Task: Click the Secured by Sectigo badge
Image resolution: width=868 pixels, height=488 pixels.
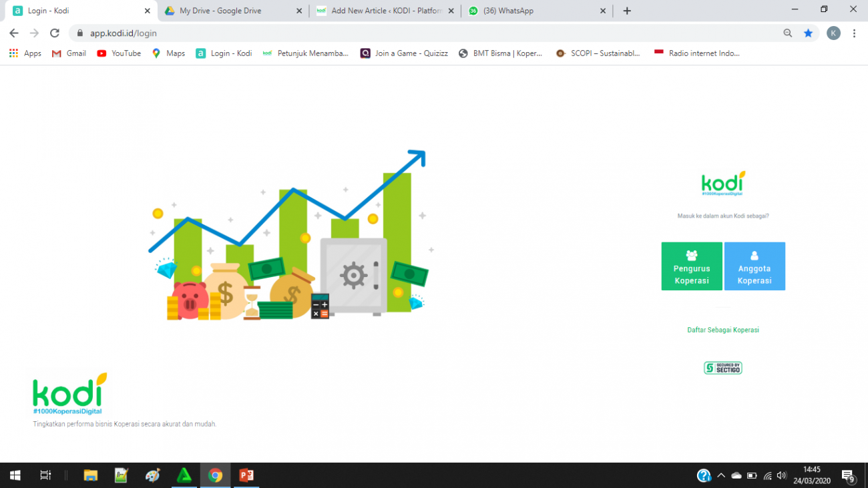Action: tap(723, 368)
